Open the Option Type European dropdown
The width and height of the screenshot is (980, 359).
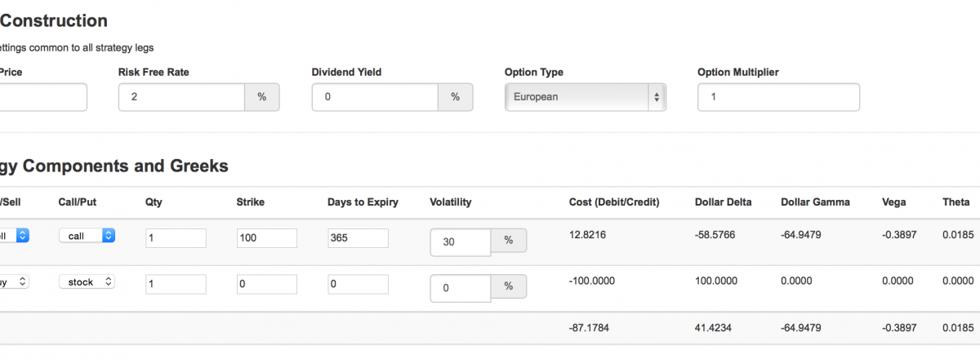[585, 97]
